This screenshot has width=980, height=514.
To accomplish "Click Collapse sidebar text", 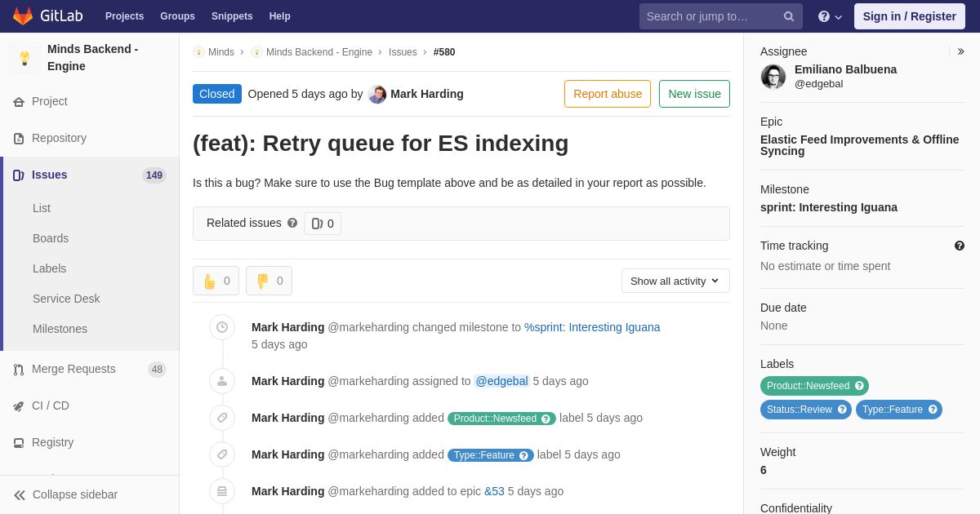I will tap(75, 494).
